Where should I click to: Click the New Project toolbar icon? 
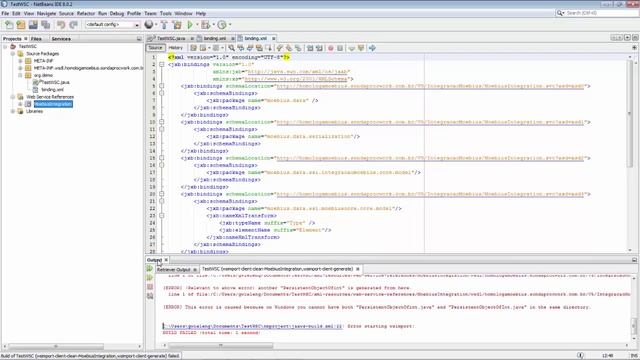[21, 25]
